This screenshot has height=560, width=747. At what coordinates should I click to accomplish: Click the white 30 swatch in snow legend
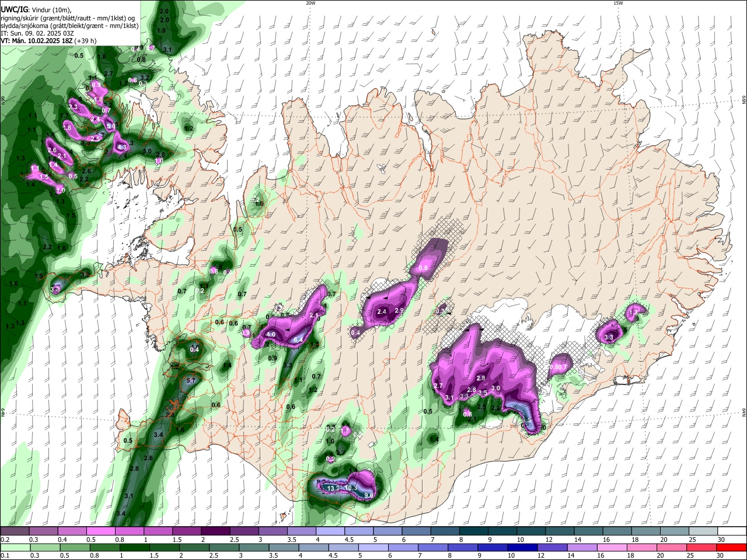[732, 531]
